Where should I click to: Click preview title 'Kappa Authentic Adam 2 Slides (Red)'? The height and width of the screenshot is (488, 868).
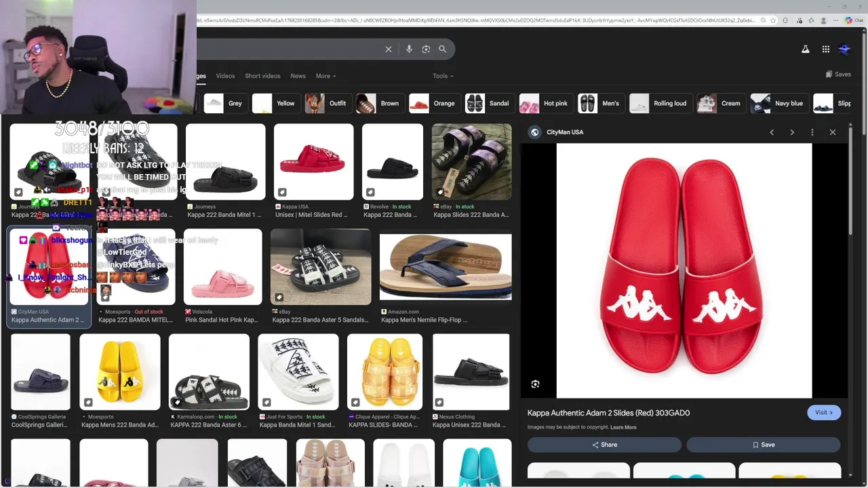tap(608, 413)
